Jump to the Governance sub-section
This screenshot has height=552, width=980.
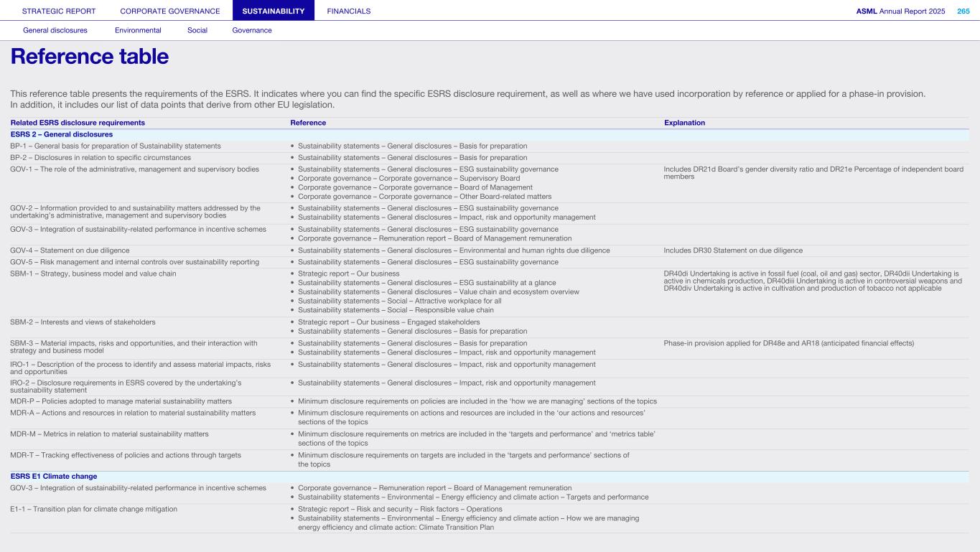(x=252, y=30)
